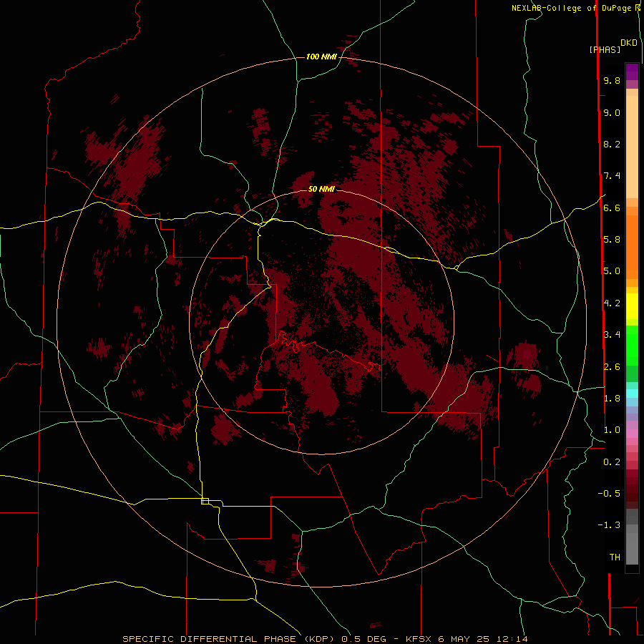Viewport: 644px width, 644px height.
Task: Pick the purple swatch at top of color bar
Action: point(632,72)
